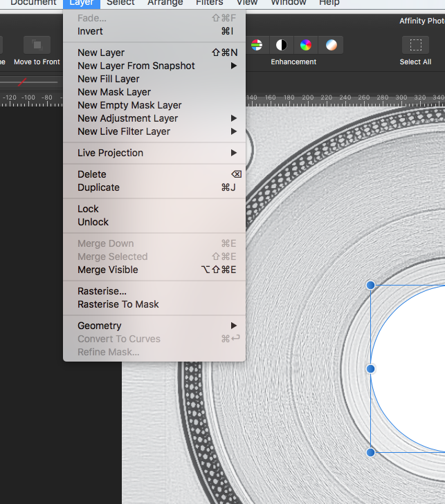Choose Merge Visible
The image size is (445, 504).
pyautogui.click(x=154, y=270)
